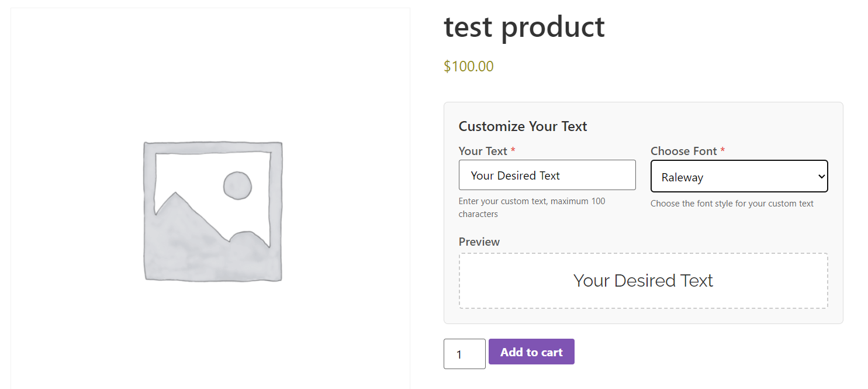Click the quantity input box

point(464,354)
